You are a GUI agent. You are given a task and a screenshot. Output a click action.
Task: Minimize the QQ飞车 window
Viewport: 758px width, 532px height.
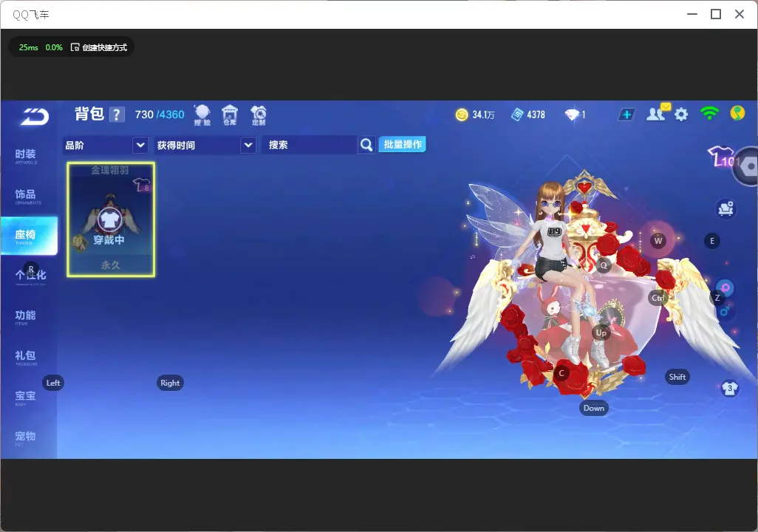tap(692, 14)
